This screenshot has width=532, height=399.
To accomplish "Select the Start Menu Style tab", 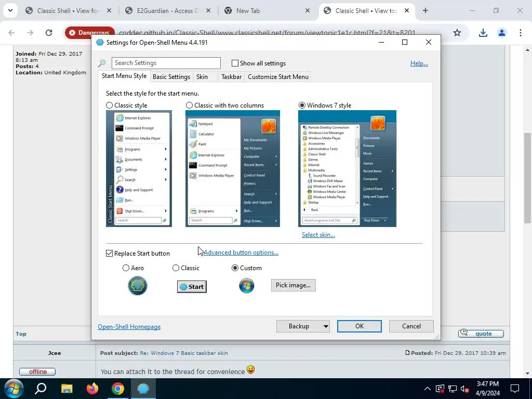I will pos(124,76).
